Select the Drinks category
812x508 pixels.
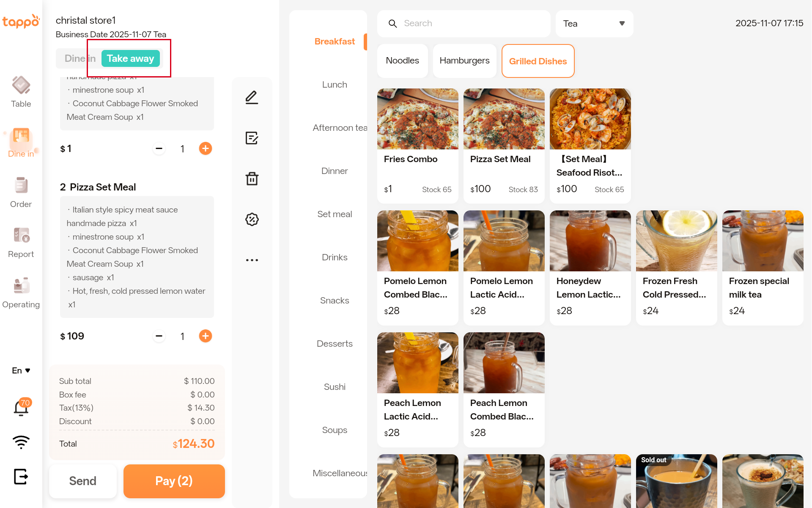point(334,257)
